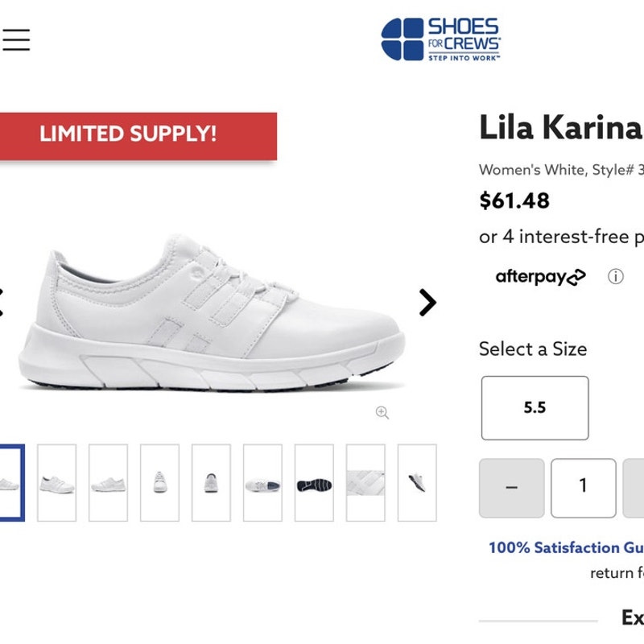Click the right image carousel arrow
The width and height of the screenshot is (644, 644).
[427, 303]
